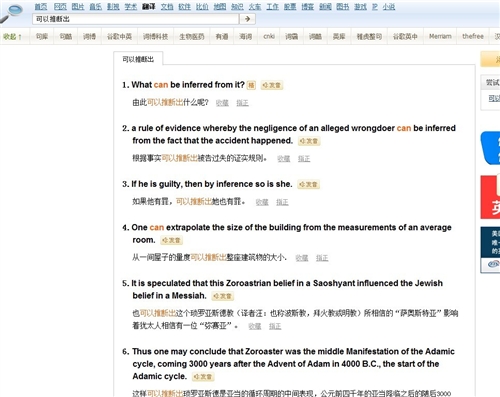This screenshot has width=500, height=397.
Task: Click the search box containing 可以推断出
Action: click(x=136, y=19)
